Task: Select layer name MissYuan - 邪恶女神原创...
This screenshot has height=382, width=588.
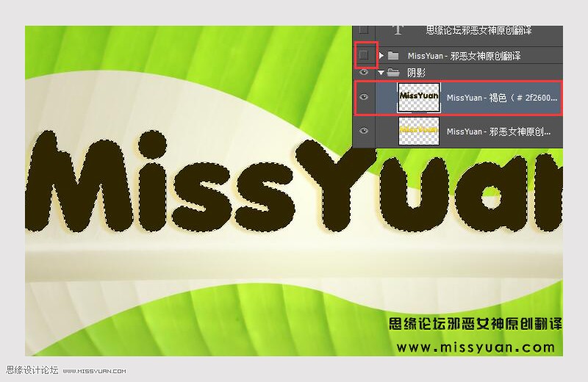Action: point(498,131)
